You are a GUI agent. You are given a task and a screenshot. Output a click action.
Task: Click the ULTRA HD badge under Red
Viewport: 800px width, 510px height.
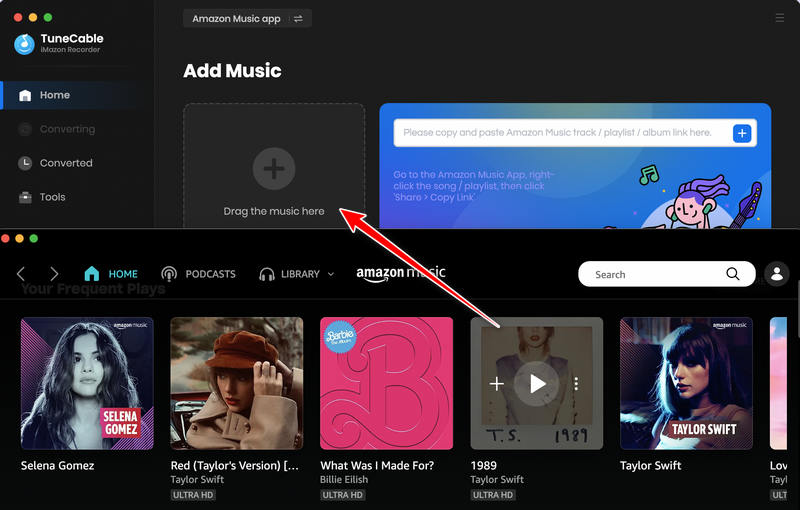click(x=193, y=495)
